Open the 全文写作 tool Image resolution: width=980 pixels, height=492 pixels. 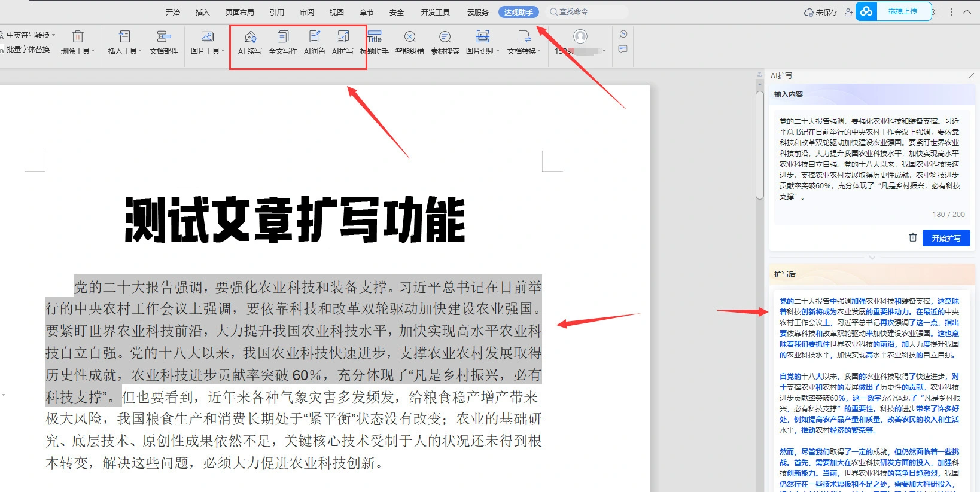282,42
